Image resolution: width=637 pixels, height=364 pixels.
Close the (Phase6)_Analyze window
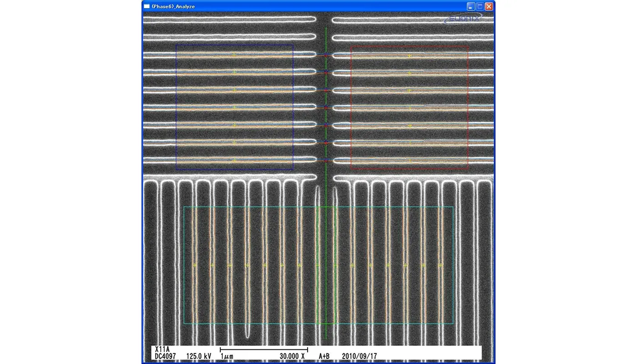click(x=489, y=6)
